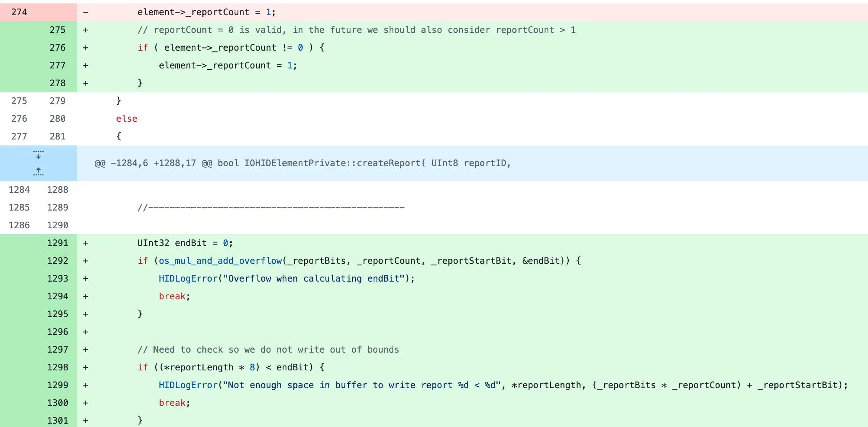The height and width of the screenshot is (427, 868).
Task: Click the 'if ( element->_reportCount != 0 )' line
Action: (x=231, y=48)
